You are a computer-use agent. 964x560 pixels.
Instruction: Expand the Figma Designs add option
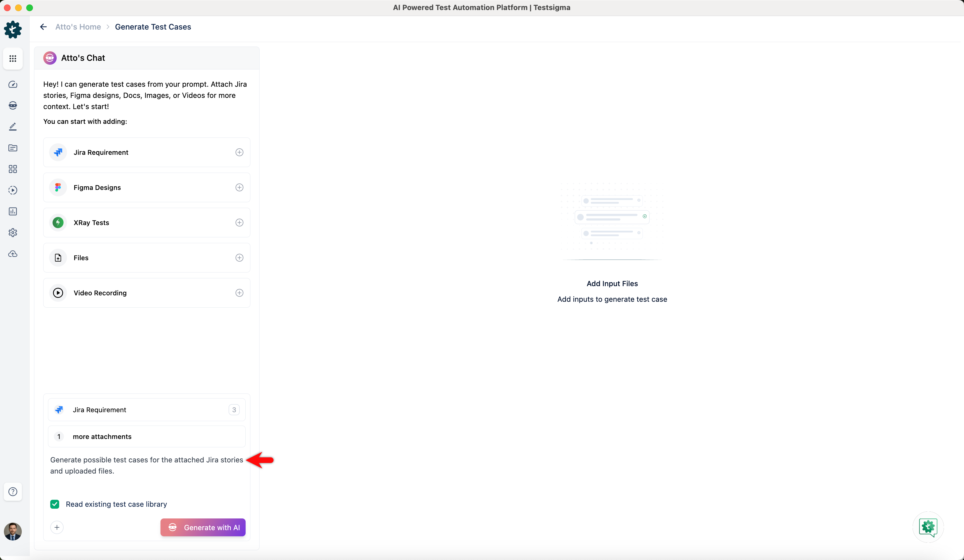click(x=239, y=187)
